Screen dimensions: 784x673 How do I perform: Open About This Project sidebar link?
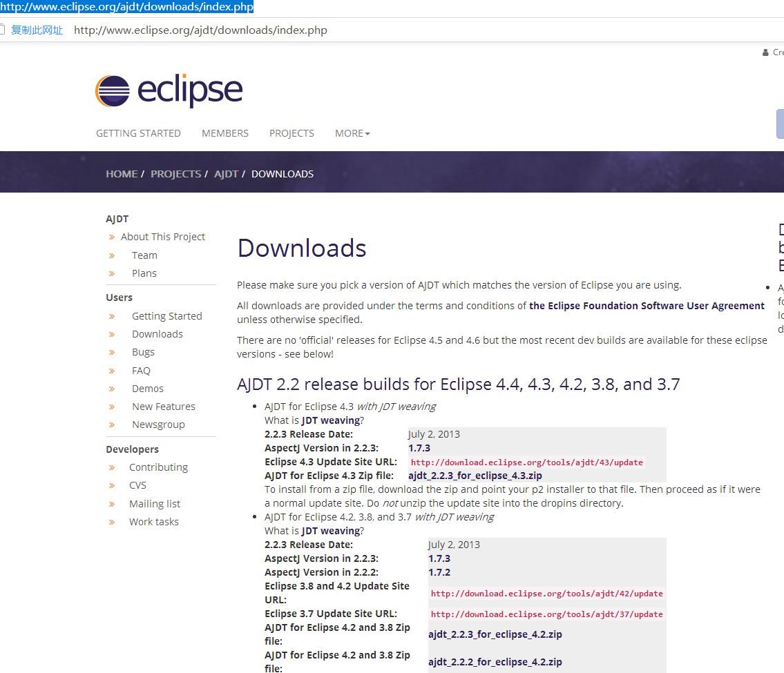163,237
